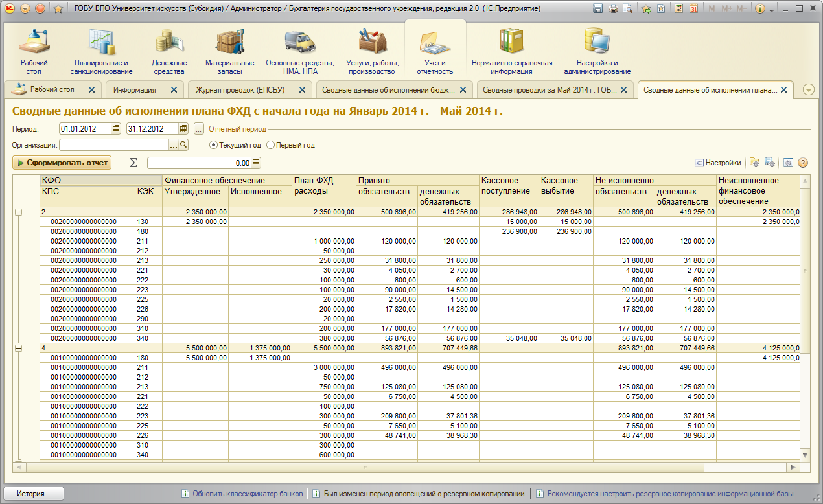Open the calendar icon in title bar
Image resolution: width=823 pixels, height=504 pixels.
693,9
